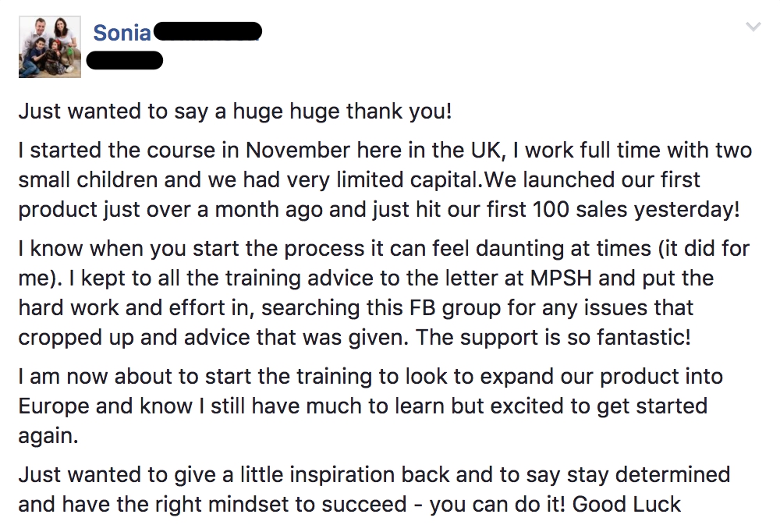This screenshot has height=532, width=780.
Task: Click the redacted line below the name
Action: (x=126, y=59)
